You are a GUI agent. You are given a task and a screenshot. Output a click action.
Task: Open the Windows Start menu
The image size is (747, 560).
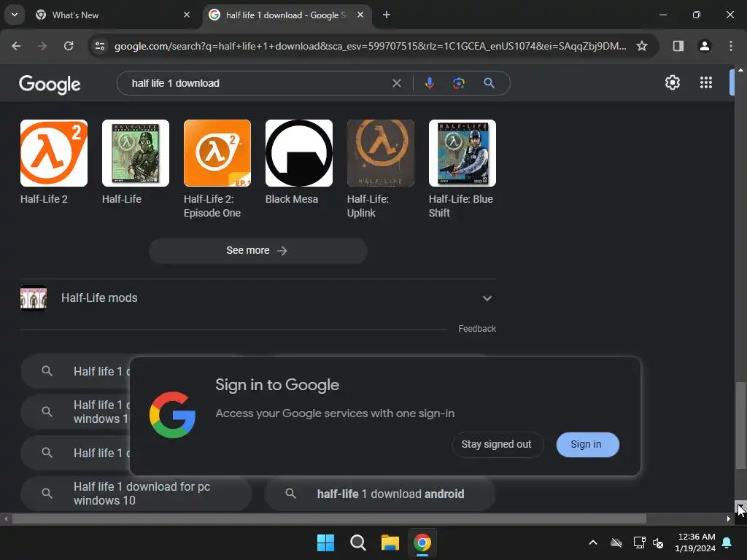click(x=326, y=542)
